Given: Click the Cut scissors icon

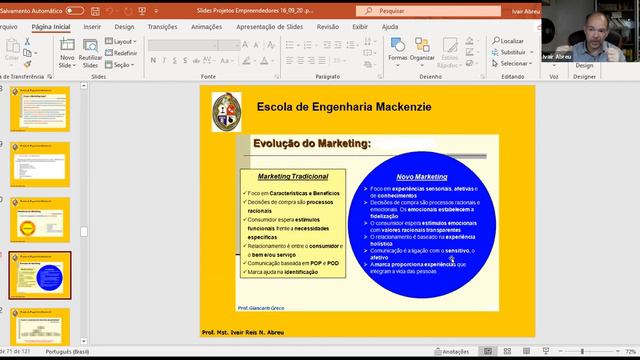Looking at the screenshot, I should pyautogui.click(x=27, y=42).
